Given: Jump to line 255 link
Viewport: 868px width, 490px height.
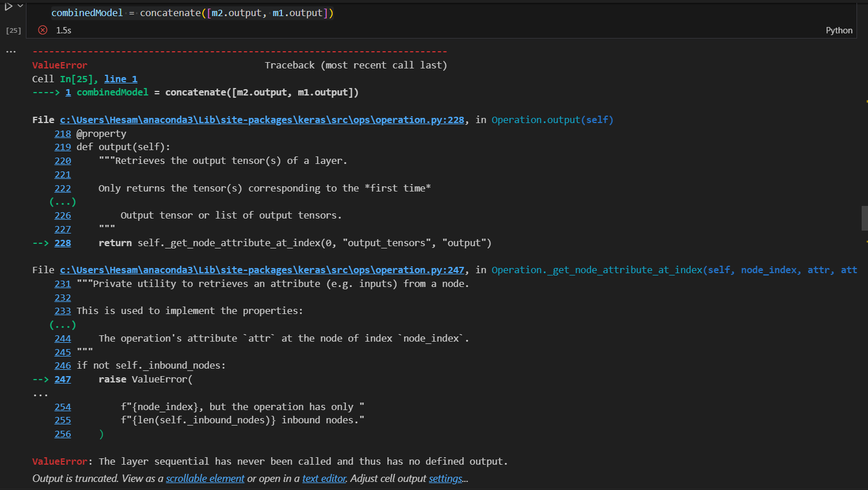Looking at the screenshot, I should (63, 420).
